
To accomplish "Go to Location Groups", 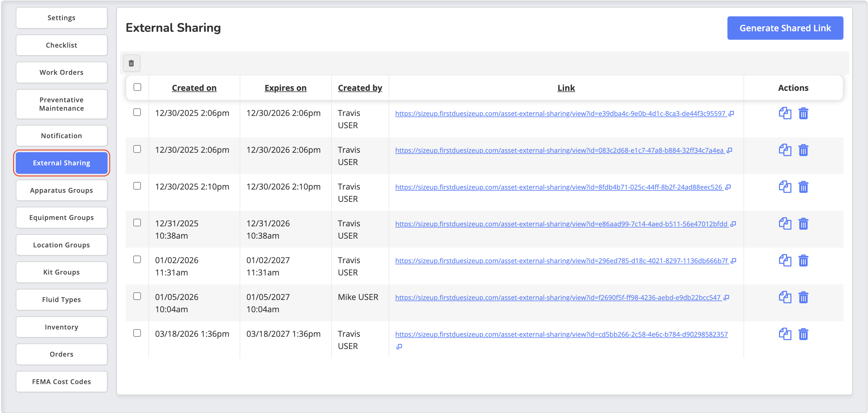I will pos(62,244).
